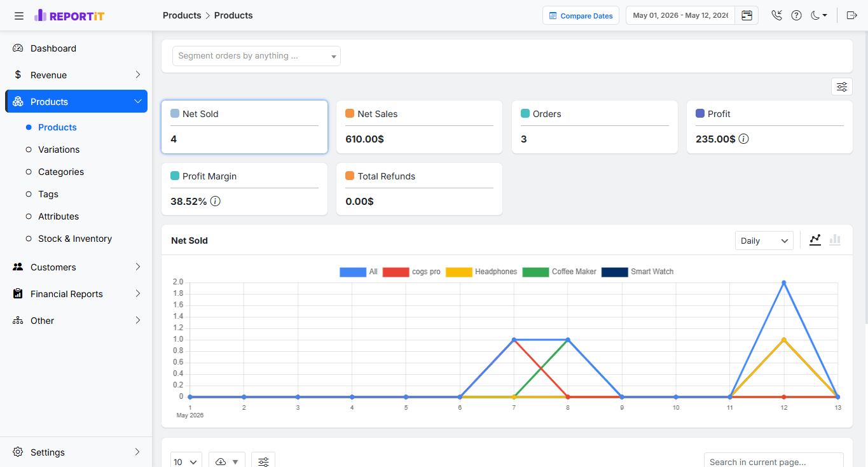868x467 pixels.
Task: Expand the Revenue menu
Action: [x=76, y=75]
